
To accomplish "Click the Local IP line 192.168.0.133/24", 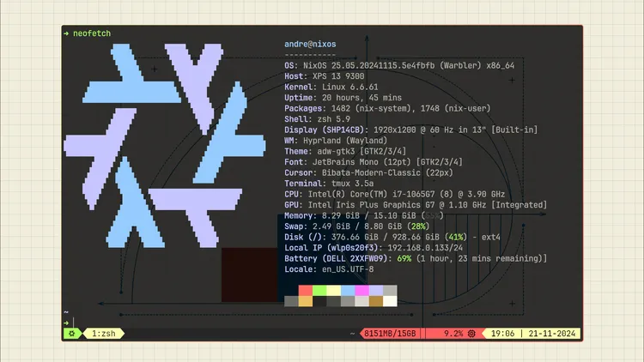I will point(374,248).
